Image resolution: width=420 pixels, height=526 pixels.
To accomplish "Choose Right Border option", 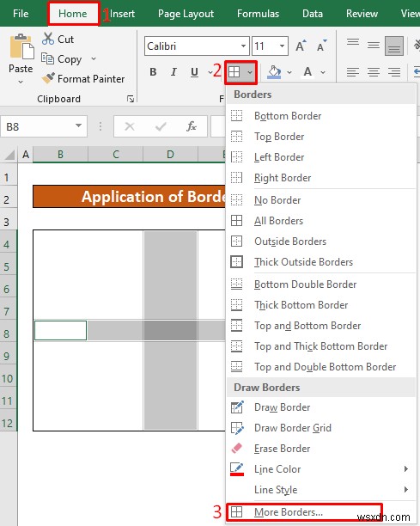I will pyautogui.click(x=320, y=178).
